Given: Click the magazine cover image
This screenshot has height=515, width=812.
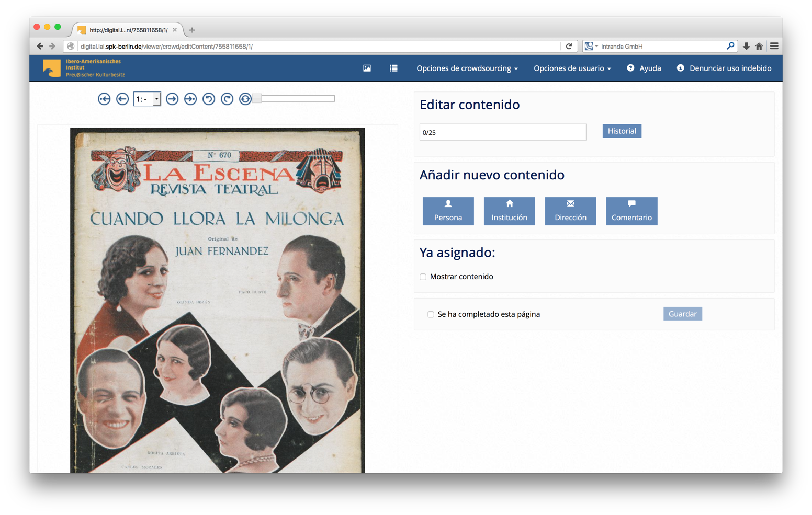Looking at the screenshot, I should coord(218,300).
